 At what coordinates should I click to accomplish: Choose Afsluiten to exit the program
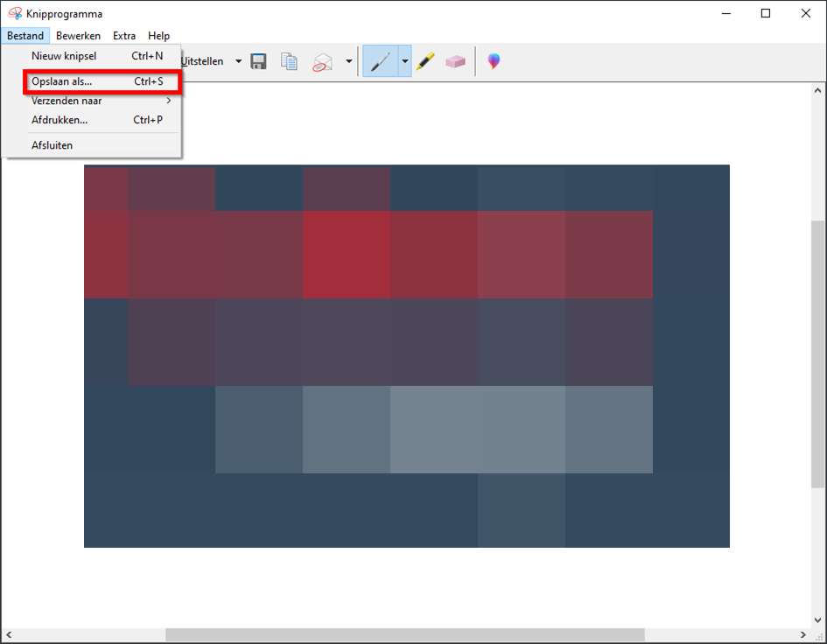pyautogui.click(x=53, y=145)
